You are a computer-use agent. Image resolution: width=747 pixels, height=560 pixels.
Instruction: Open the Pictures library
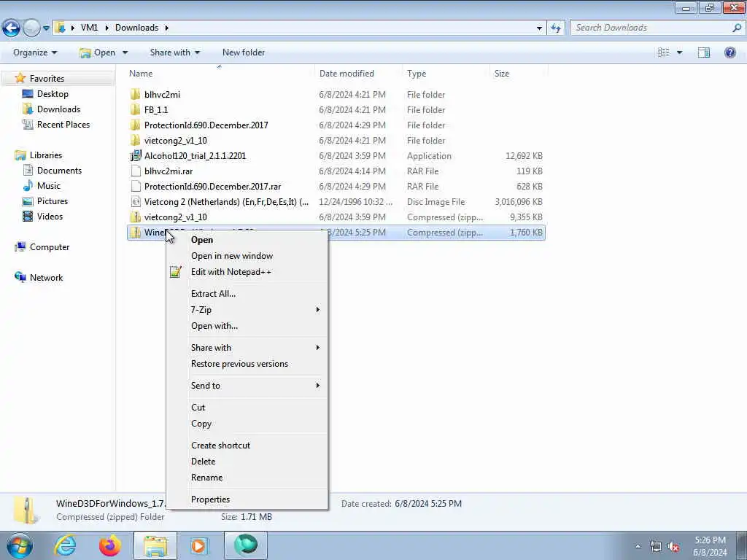(53, 201)
